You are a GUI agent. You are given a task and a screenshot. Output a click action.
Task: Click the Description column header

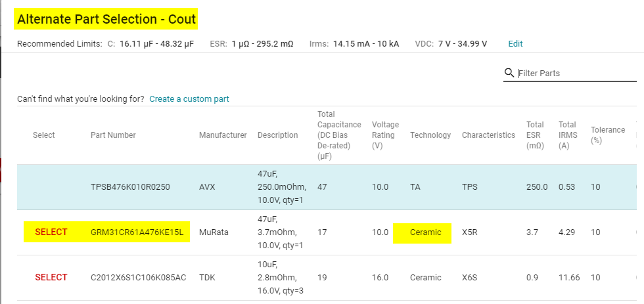point(277,135)
